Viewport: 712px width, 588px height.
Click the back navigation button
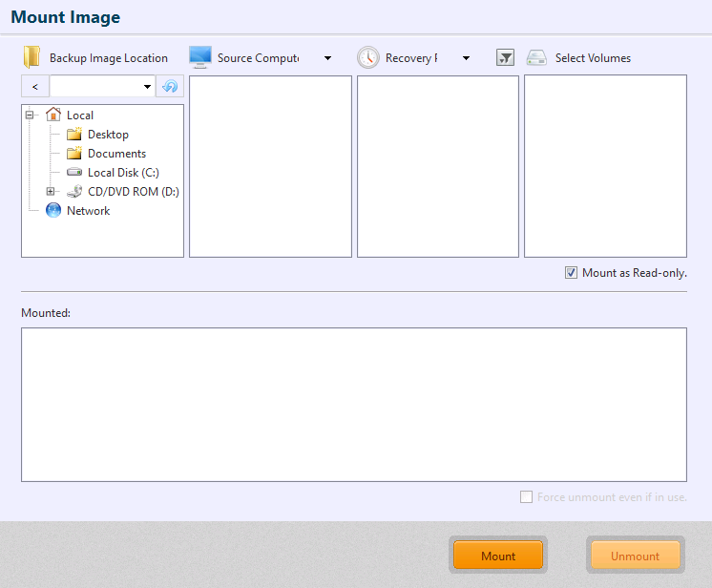(x=35, y=87)
